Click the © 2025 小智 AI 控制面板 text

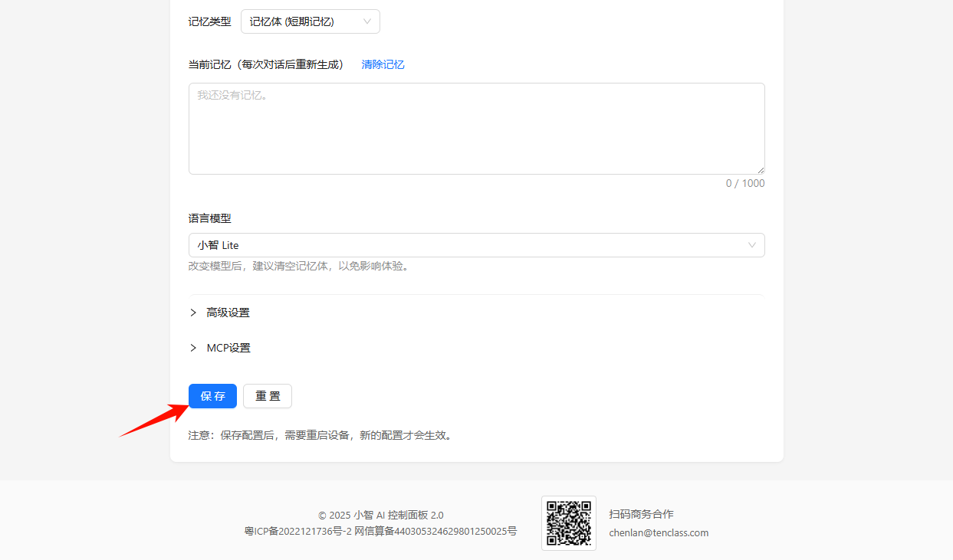point(380,515)
